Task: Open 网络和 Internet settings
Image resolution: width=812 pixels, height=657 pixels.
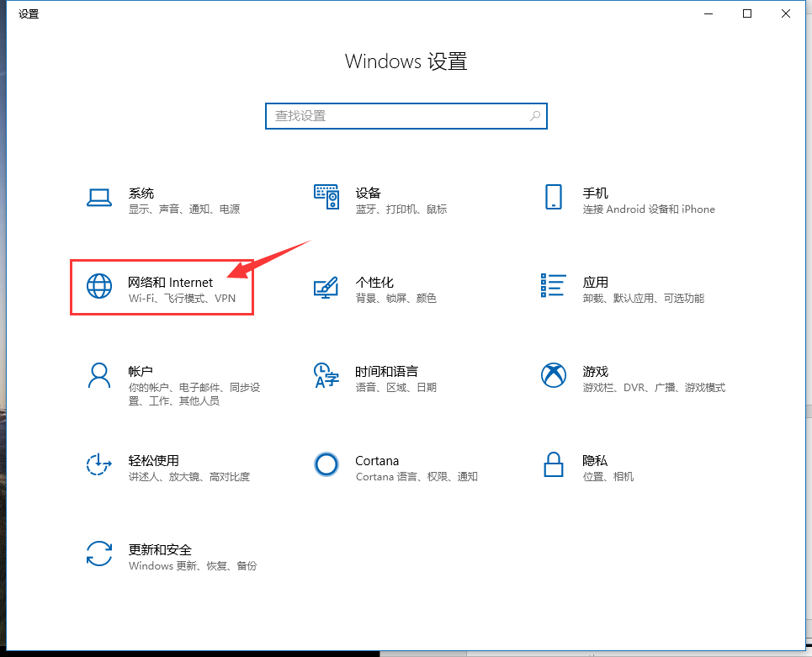Action: [170, 283]
